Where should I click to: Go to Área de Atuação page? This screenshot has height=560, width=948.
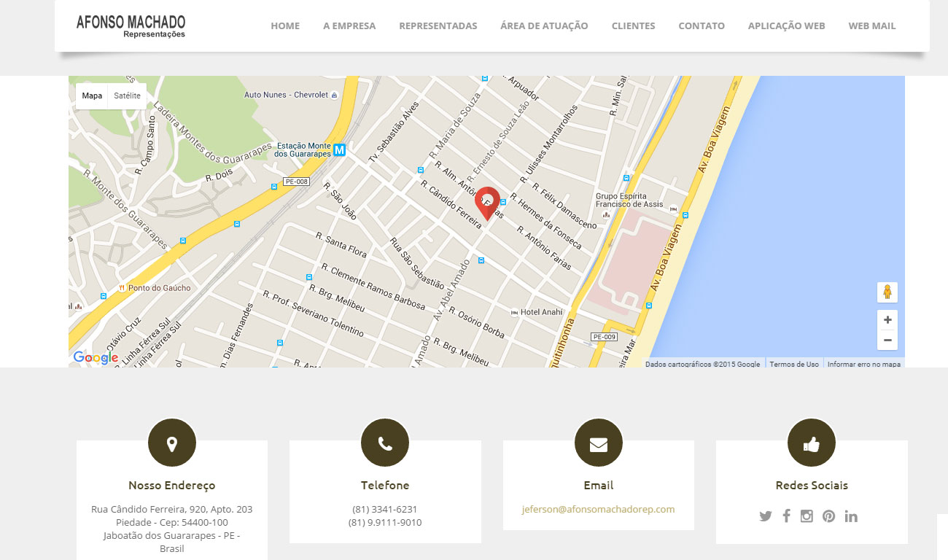(544, 26)
